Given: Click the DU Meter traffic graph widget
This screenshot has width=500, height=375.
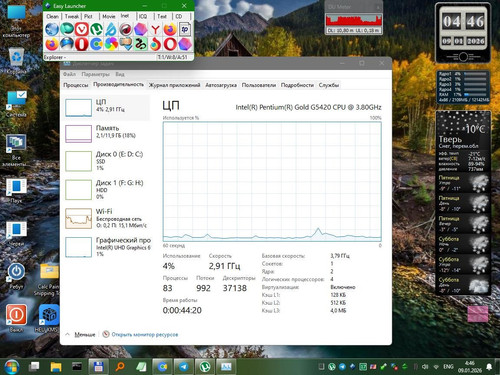Looking at the screenshot, I should click(354, 21).
